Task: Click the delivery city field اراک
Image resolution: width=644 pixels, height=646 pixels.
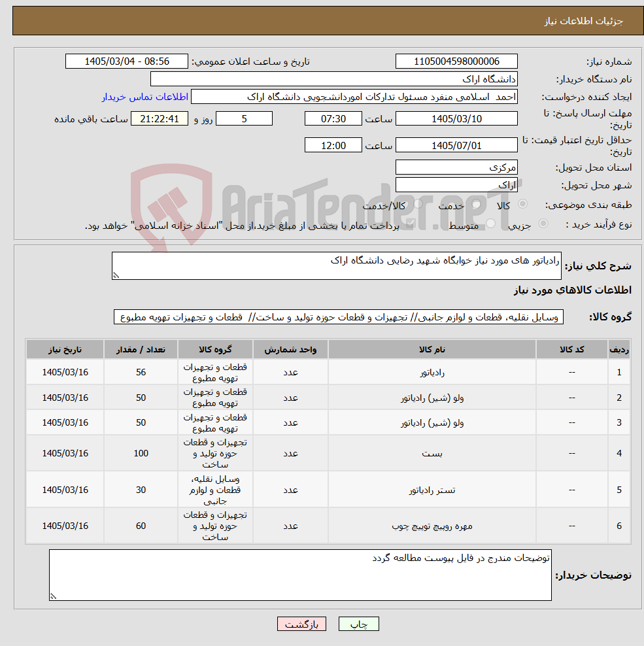Action: (456, 185)
